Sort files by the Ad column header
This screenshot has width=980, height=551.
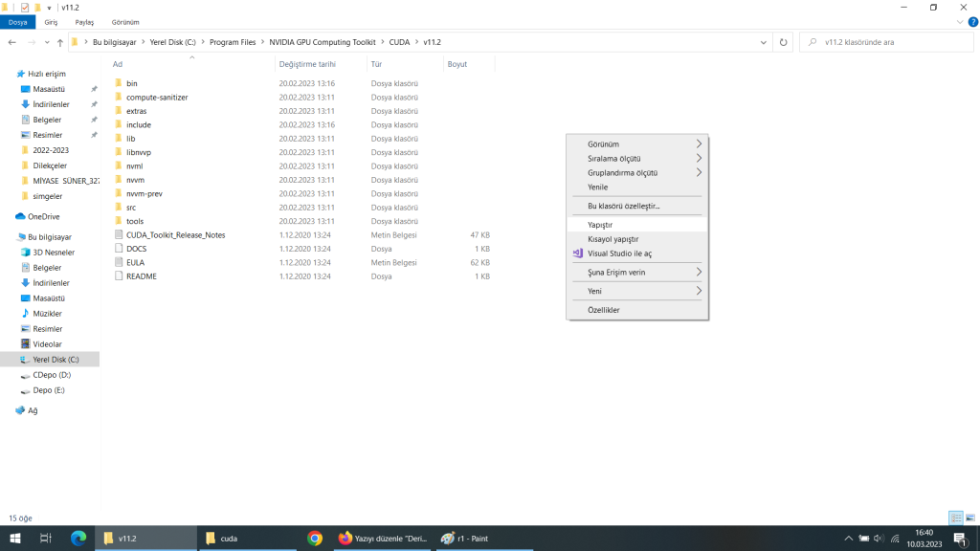point(118,64)
